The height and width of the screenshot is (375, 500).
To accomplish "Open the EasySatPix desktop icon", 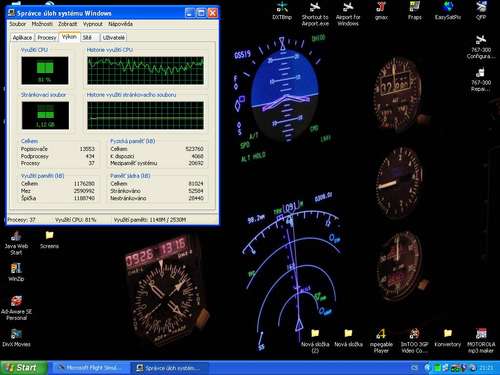I will (x=448, y=11).
